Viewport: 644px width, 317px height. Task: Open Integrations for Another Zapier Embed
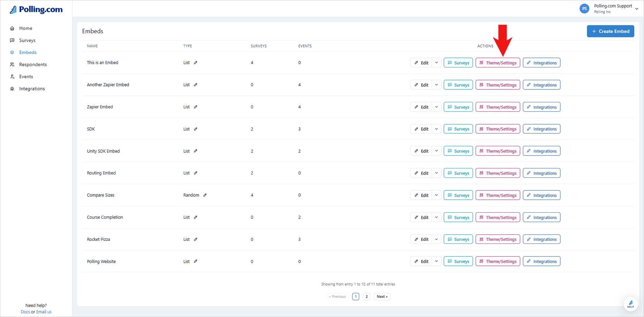click(x=541, y=85)
